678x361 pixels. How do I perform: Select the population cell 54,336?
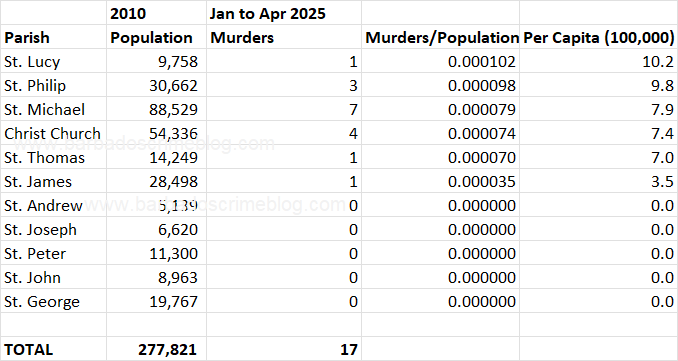(x=156, y=133)
